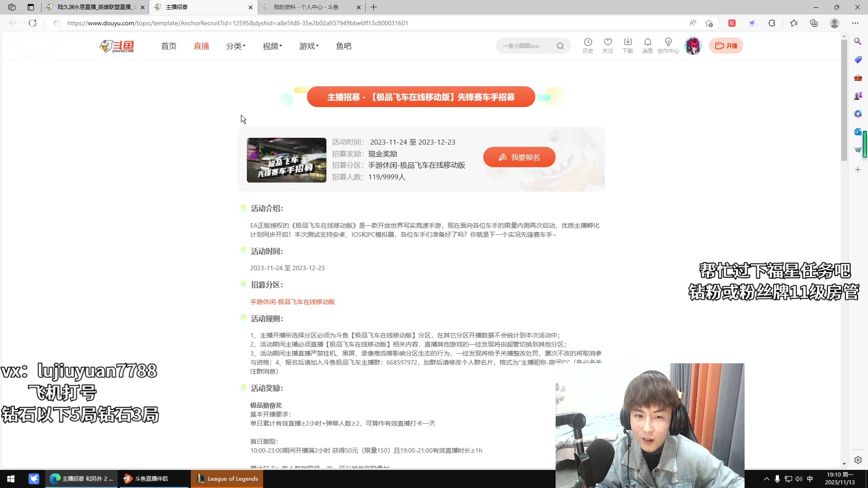Open the sidebar settings gear icon
This screenshot has width=868, height=488.
[858, 460]
